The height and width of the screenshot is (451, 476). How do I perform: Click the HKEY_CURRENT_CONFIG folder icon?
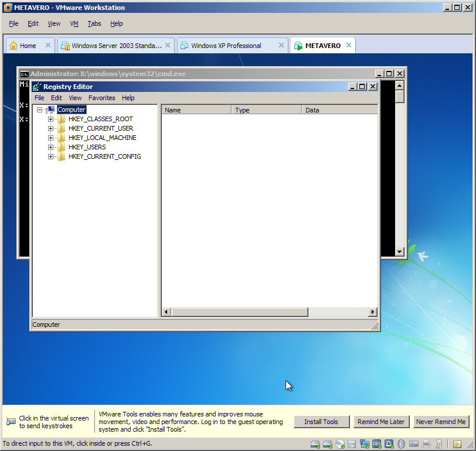pos(62,156)
